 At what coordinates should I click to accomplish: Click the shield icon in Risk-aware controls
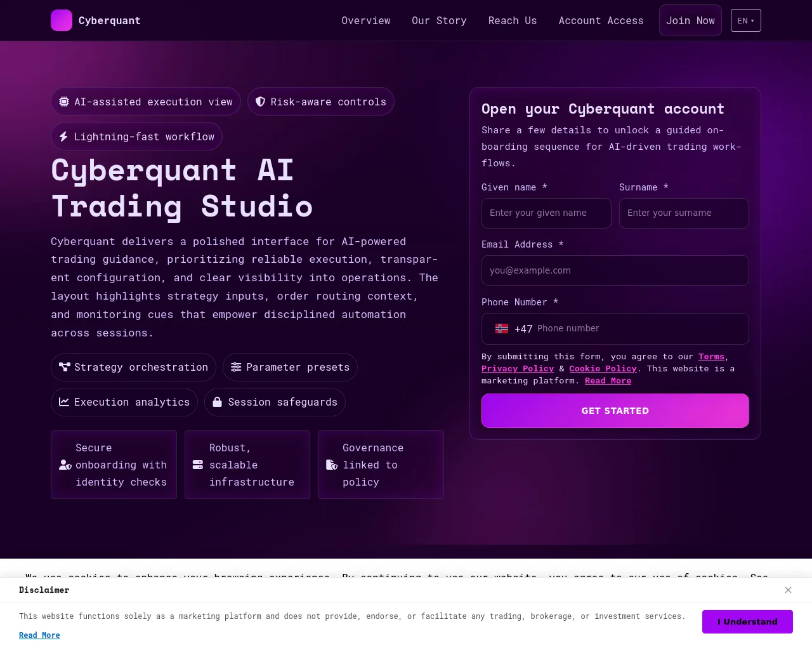coord(260,102)
